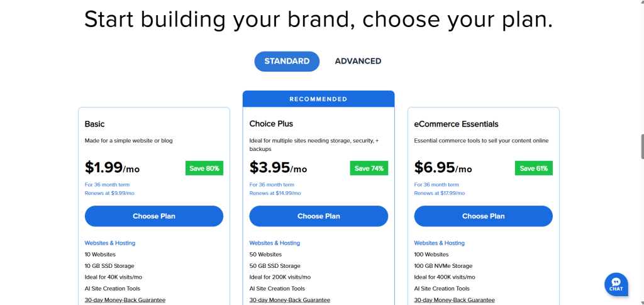
Task: Click Websites & Hosting heading under Basic
Action: click(x=110, y=243)
